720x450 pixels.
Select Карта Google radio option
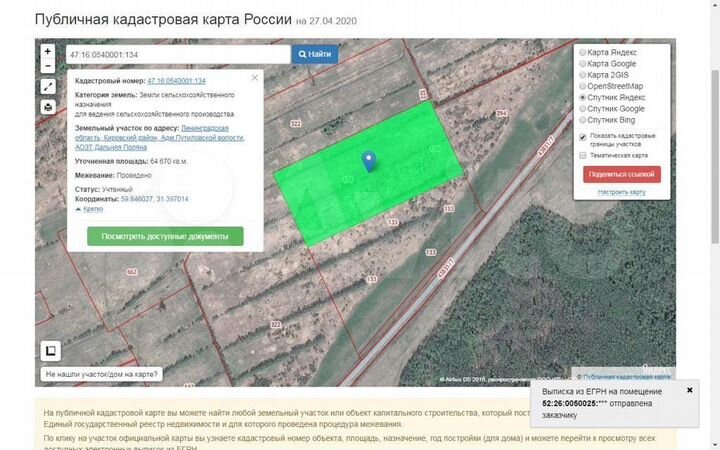click(582, 63)
